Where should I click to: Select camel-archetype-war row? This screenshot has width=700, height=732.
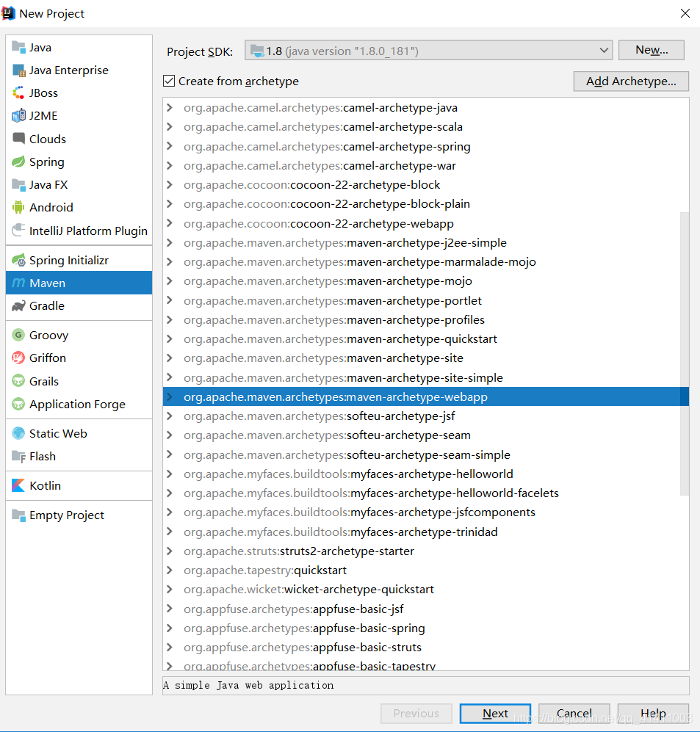click(x=425, y=166)
